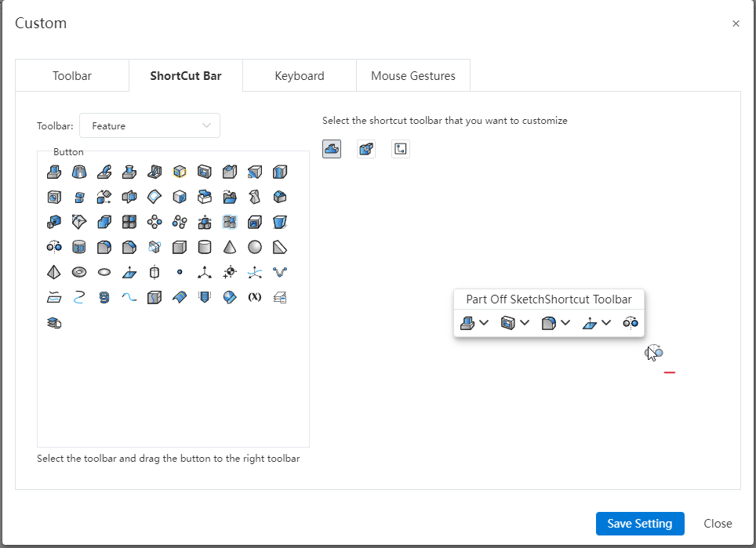The width and height of the screenshot is (756, 548).
Task: Expand the reference plane dropdown in shortcut toolbar
Action: tap(606, 323)
